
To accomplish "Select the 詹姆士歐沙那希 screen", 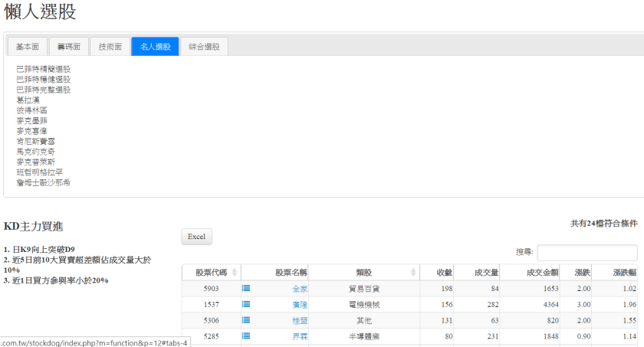I will 43,182.
